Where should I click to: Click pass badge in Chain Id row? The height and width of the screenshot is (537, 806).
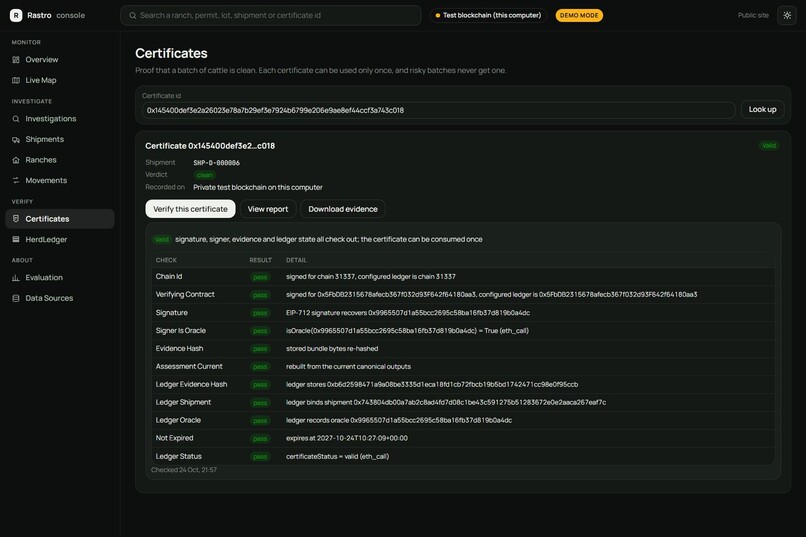coord(260,277)
